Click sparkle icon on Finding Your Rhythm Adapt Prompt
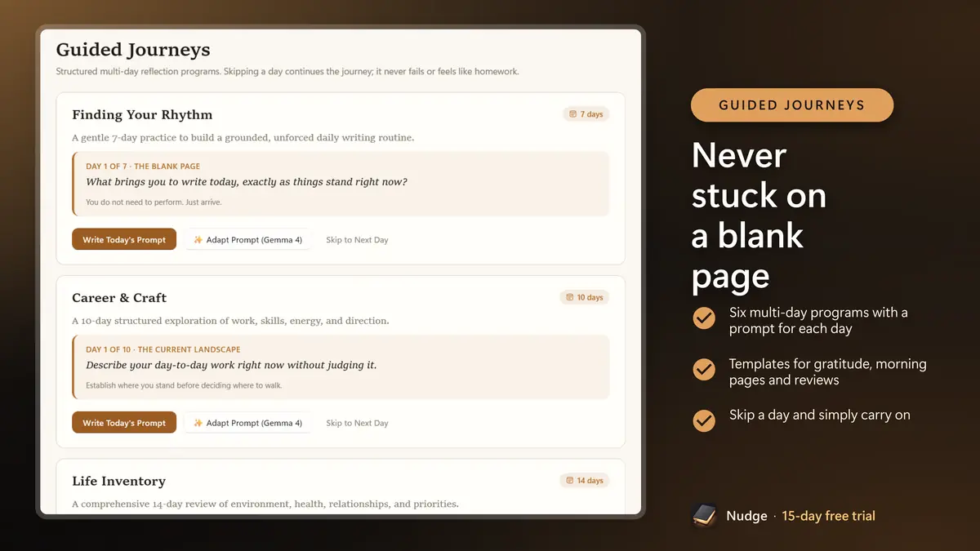The image size is (980, 551). [198, 240]
